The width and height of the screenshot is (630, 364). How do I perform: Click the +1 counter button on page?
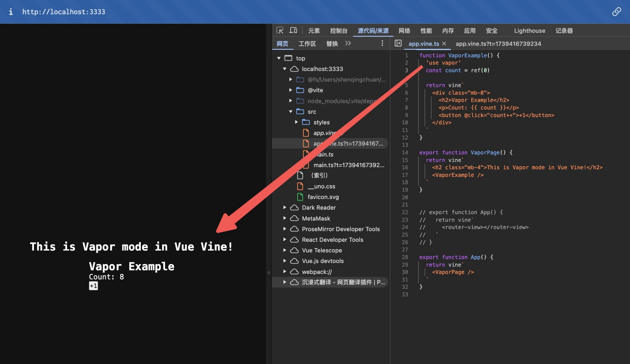pos(93,286)
